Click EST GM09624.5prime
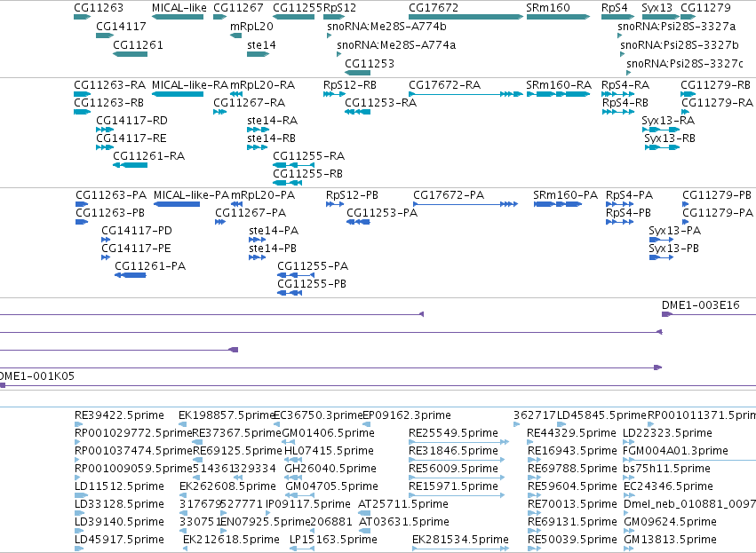 tap(630, 531)
